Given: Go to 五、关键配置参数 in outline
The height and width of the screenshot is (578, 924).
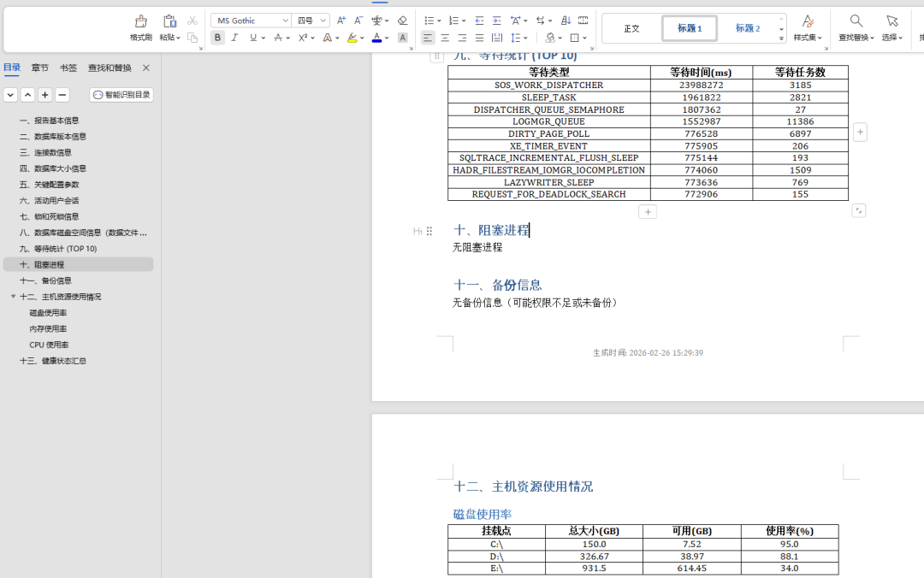Looking at the screenshot, I should (49, 185).
